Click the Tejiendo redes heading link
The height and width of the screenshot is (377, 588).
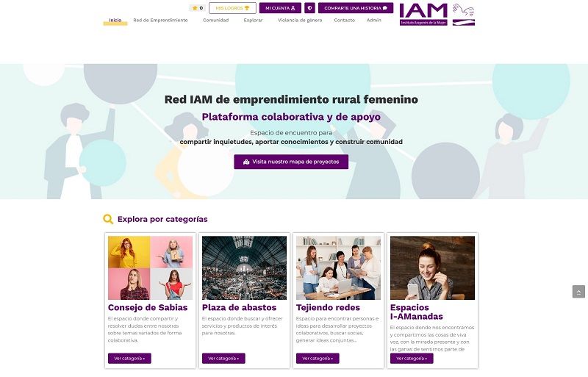[x=328, y=308]
